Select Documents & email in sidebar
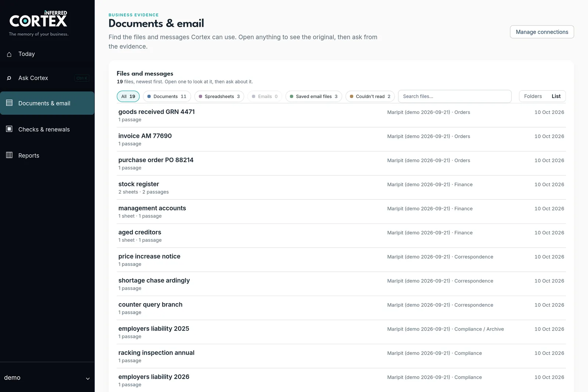The image size is (588, 392). (47, 103)
